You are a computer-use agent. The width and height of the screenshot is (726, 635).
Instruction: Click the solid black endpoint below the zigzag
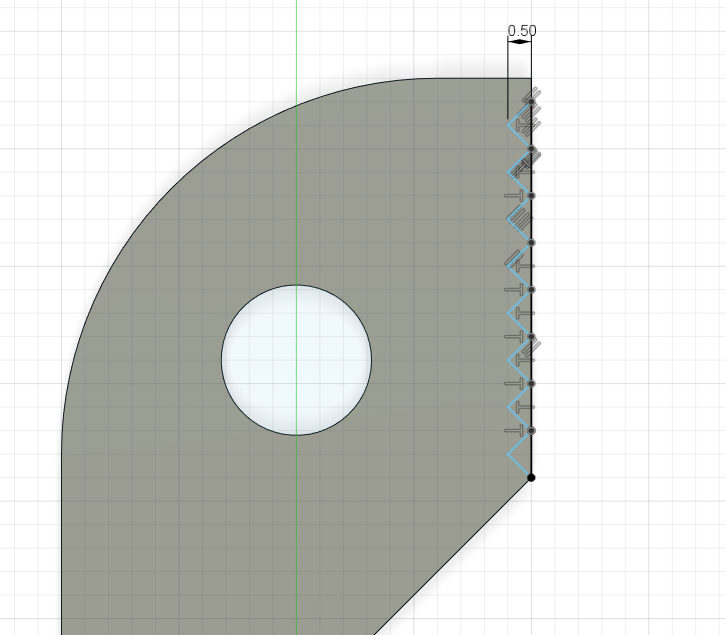(531, 478)
